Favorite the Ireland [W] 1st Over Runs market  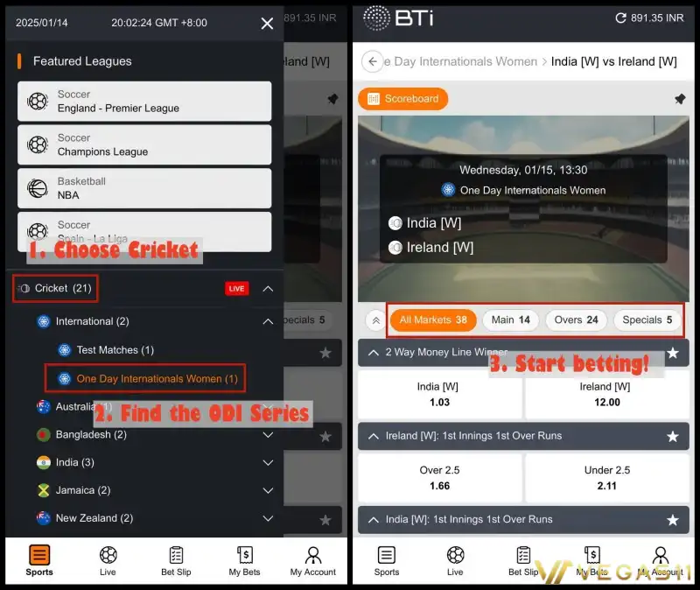pos(672,436)
